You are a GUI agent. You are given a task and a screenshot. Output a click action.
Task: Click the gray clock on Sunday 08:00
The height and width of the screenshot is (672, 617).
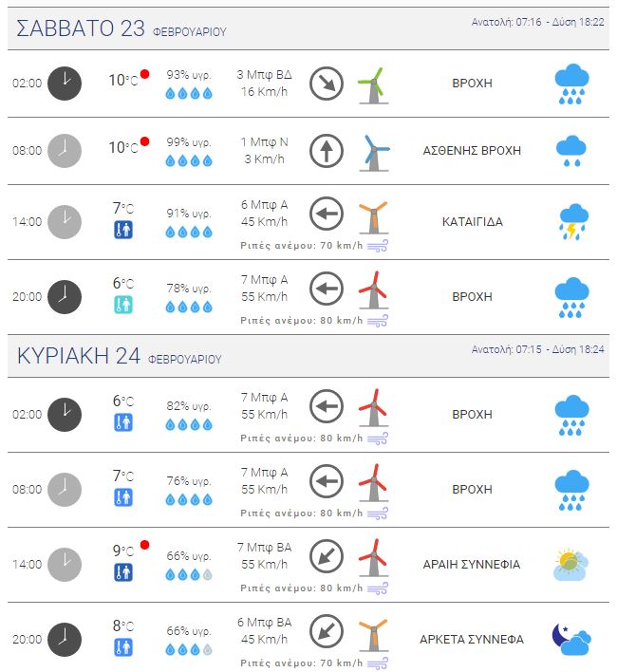pos(65,489)
